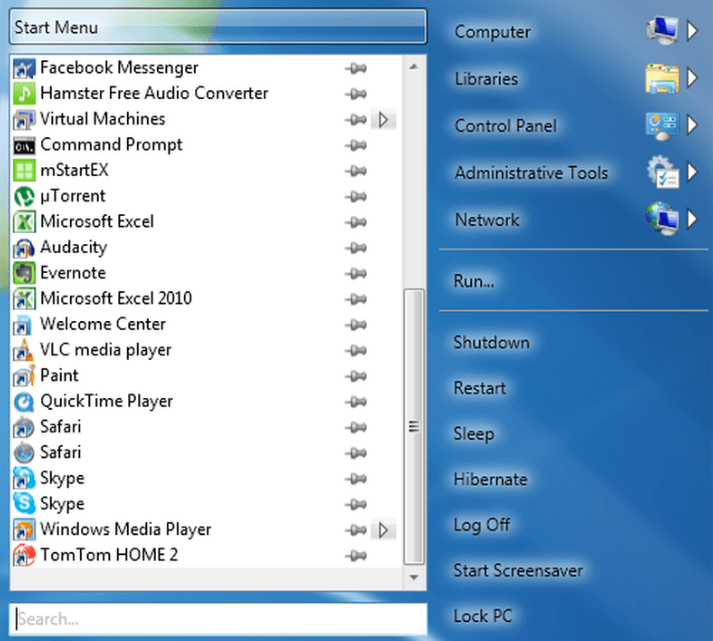Open the Network label
The height and width of the screenshot is (641, 713).
tap(487, 220)
